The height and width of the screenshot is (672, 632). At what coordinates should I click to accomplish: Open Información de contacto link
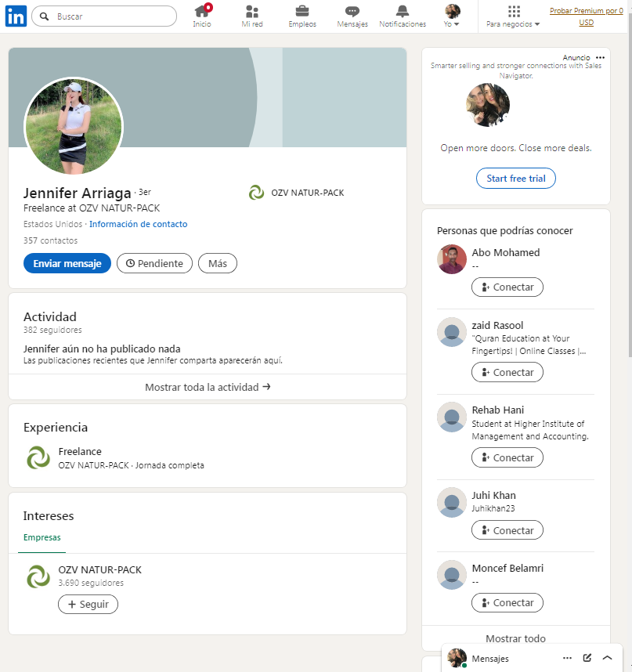click(138, 224)
